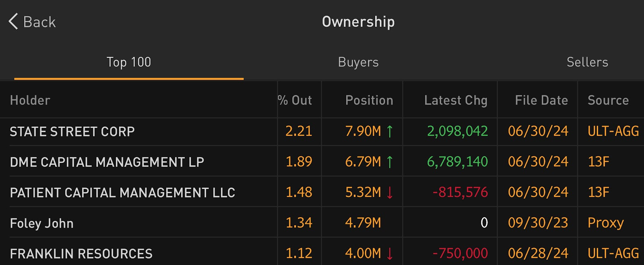The image size is (644, 265).
Task: Click red down arrow beside 4.00M
Action: point(390,254)
